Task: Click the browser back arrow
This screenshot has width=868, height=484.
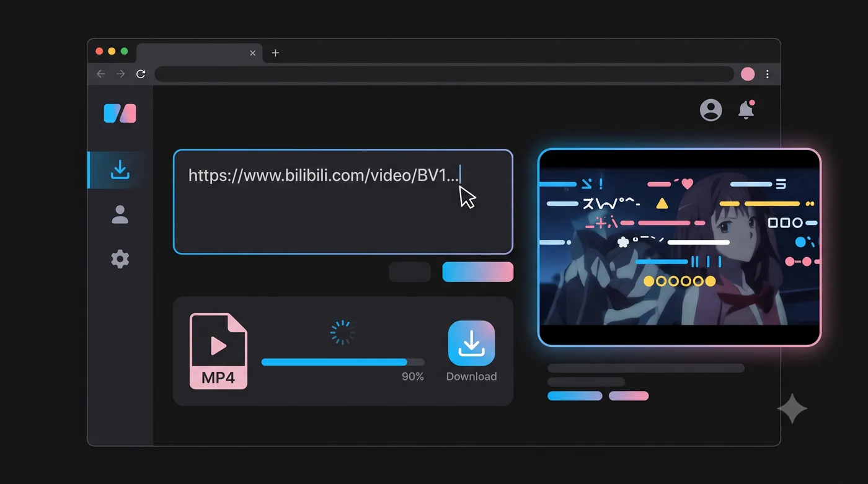Action: coord(101,74)
